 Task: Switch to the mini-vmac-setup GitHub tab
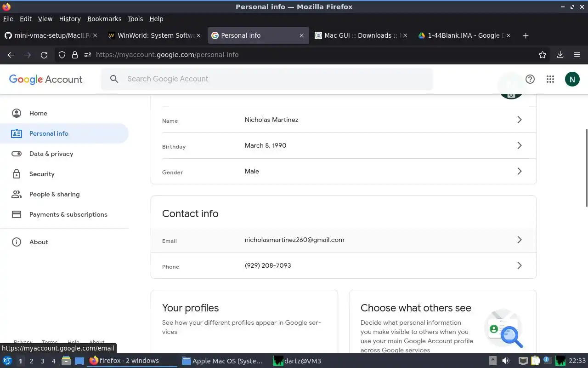(x=51, y=35)
